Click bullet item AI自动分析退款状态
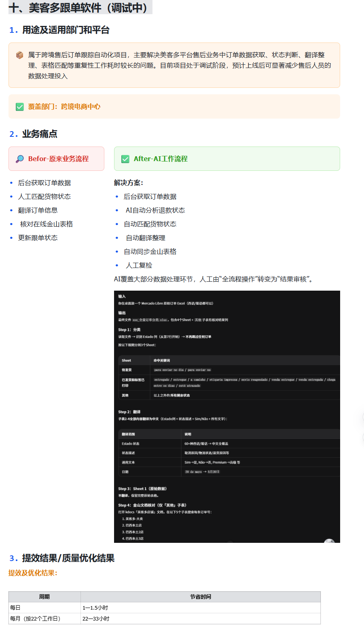Screen dimensions: 364x625 point(155,210)
